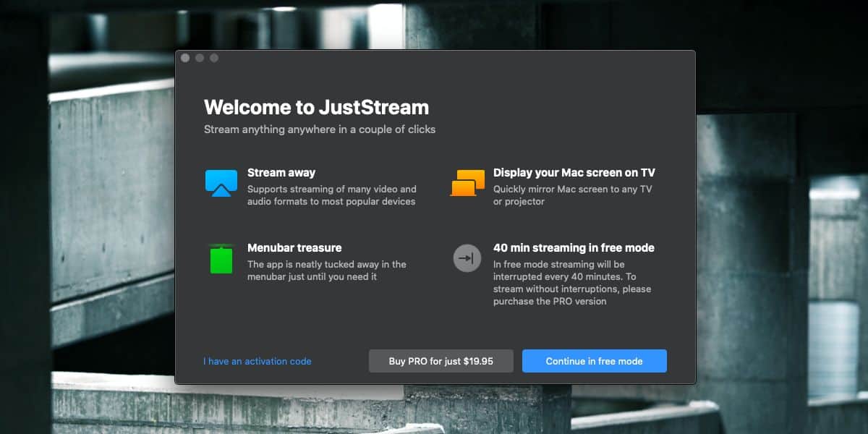
Task: Open the activation code link
Action: (258, 361)
